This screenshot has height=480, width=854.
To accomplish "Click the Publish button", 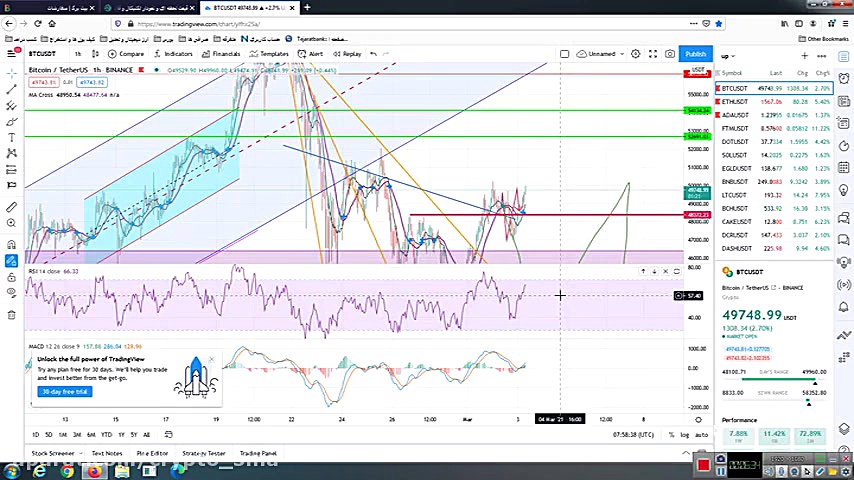I will [696, 54].
